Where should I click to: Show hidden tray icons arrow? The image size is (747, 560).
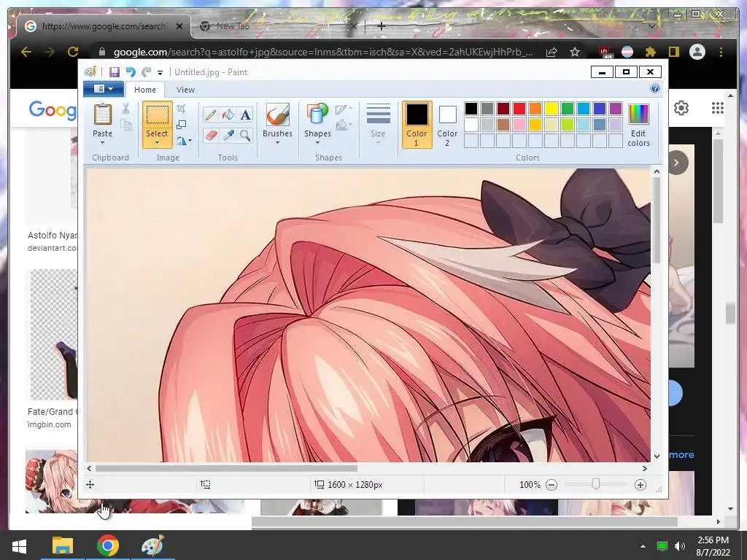(x=643, y=546)
